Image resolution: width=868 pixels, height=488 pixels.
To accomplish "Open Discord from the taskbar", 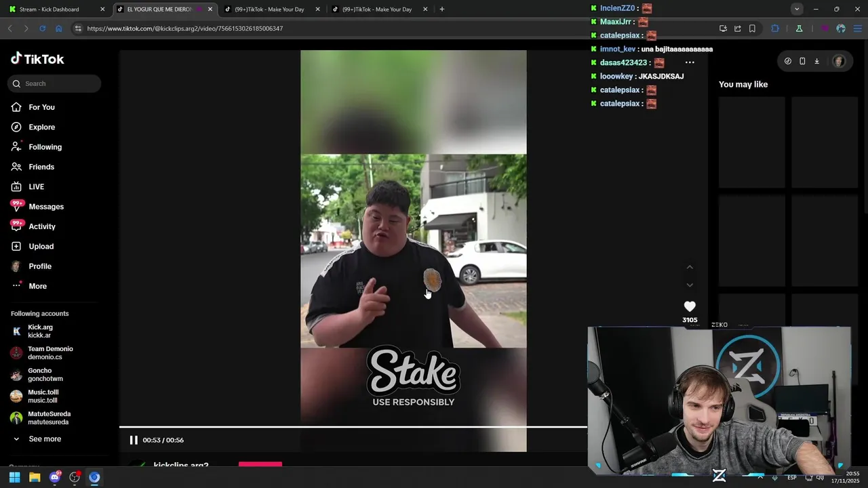I will click(x=55, y=477).
